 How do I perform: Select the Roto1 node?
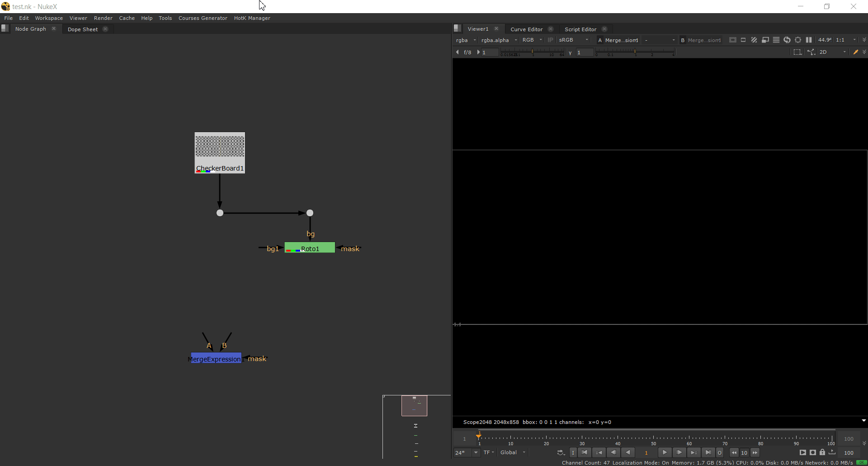(310, 248)
